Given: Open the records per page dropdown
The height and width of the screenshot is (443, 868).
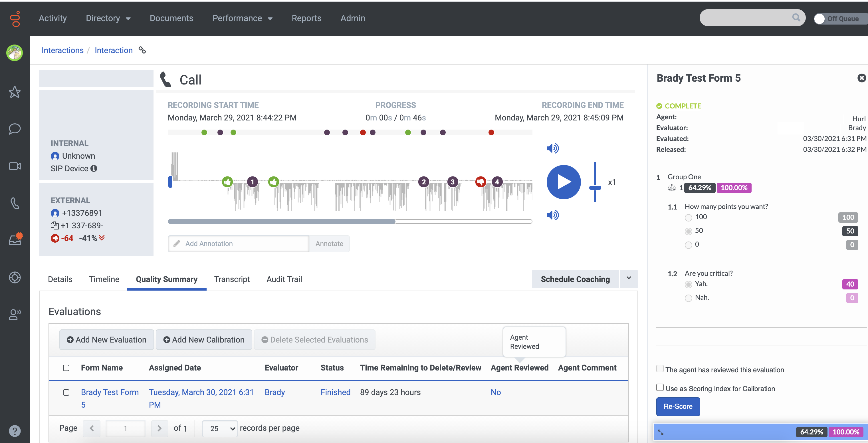Looking at the screenshot, I should click(x=220, y=428).
